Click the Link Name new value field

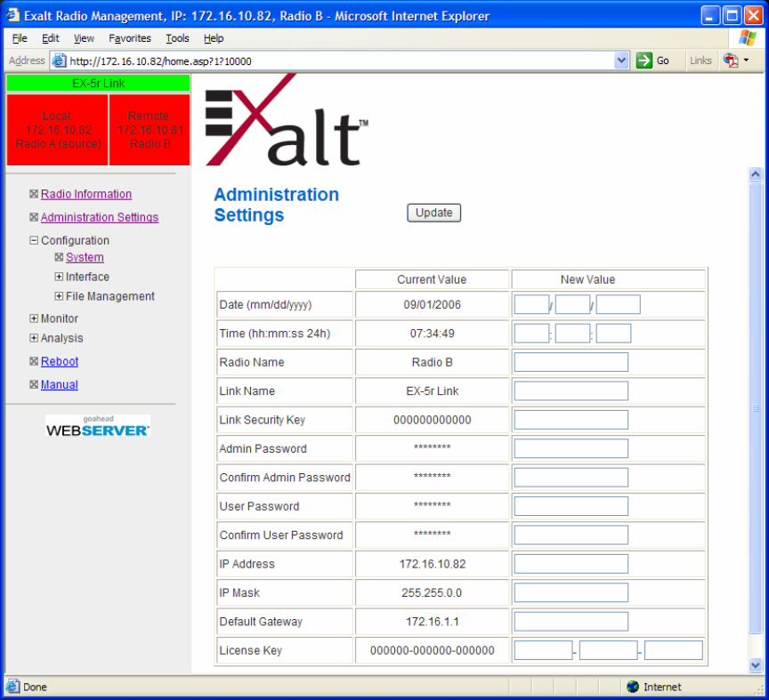pyautogui.click(x=571, y=390)
